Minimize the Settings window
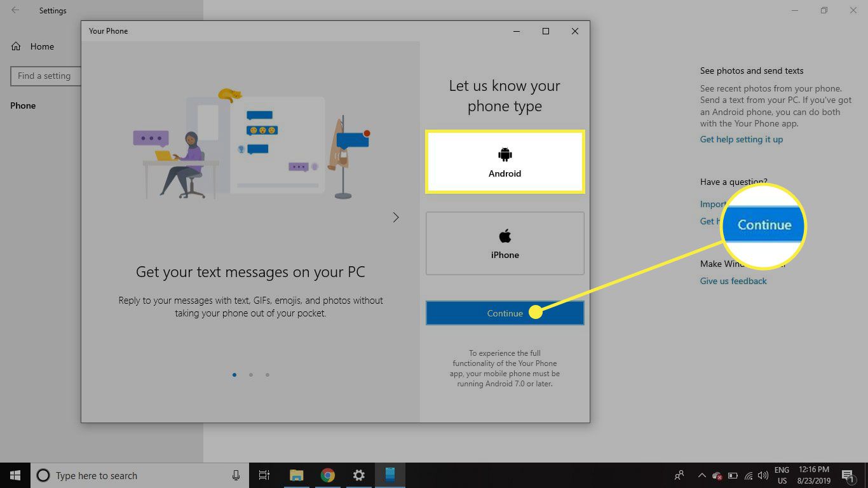The width and height of the screenshot is (868, 488). [795, 10]
